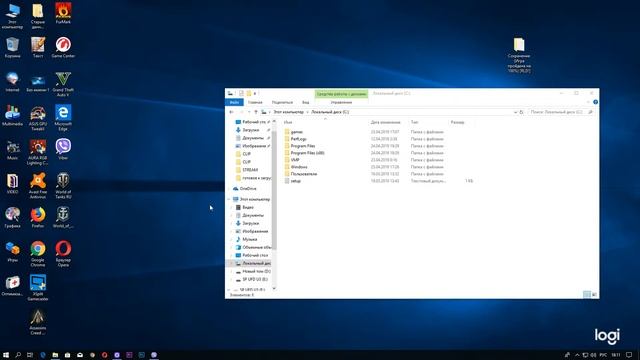The image size is (640, 360).
Task: Select the Windows folder
Action: [299, 167]
